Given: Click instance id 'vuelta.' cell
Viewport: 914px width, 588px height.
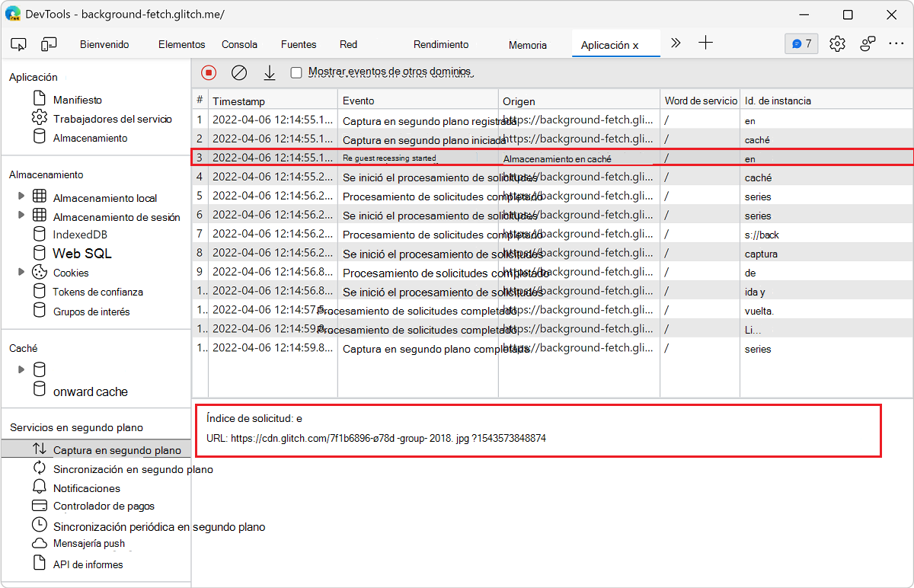Looking at the screenshot, I should click(759, 311).
